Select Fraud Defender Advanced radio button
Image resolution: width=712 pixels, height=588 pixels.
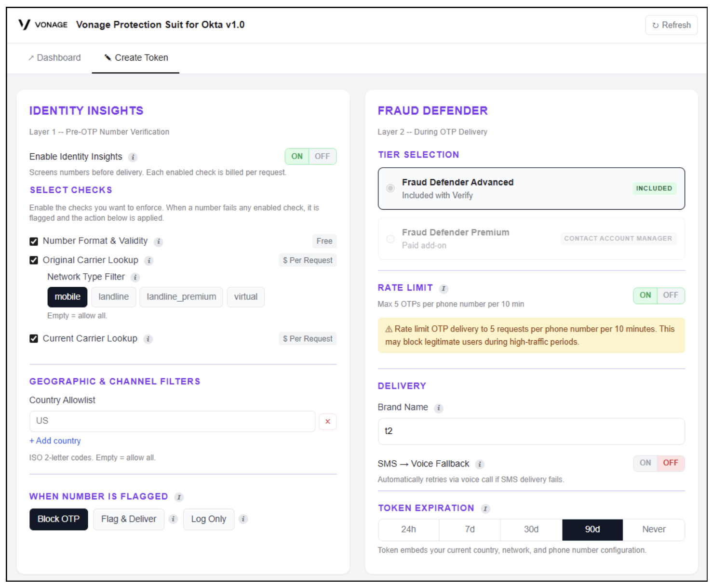coord(390,188)
